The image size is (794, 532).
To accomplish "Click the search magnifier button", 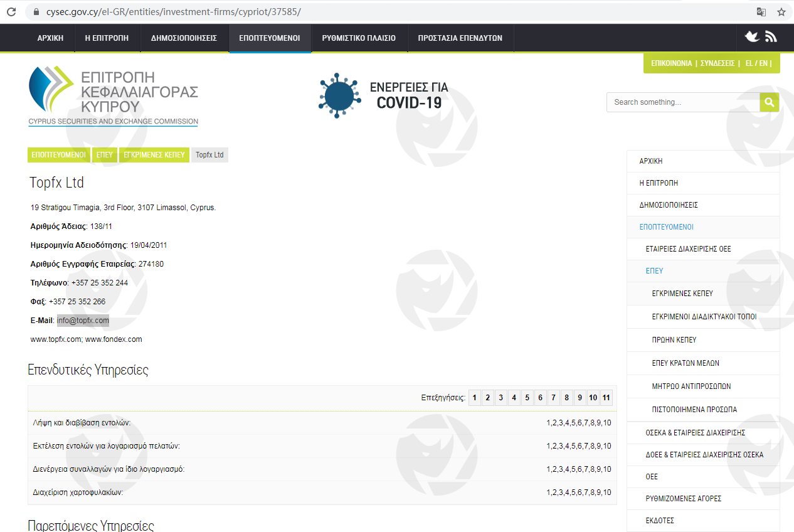I will pyautogui.click(x=770, y=102).
